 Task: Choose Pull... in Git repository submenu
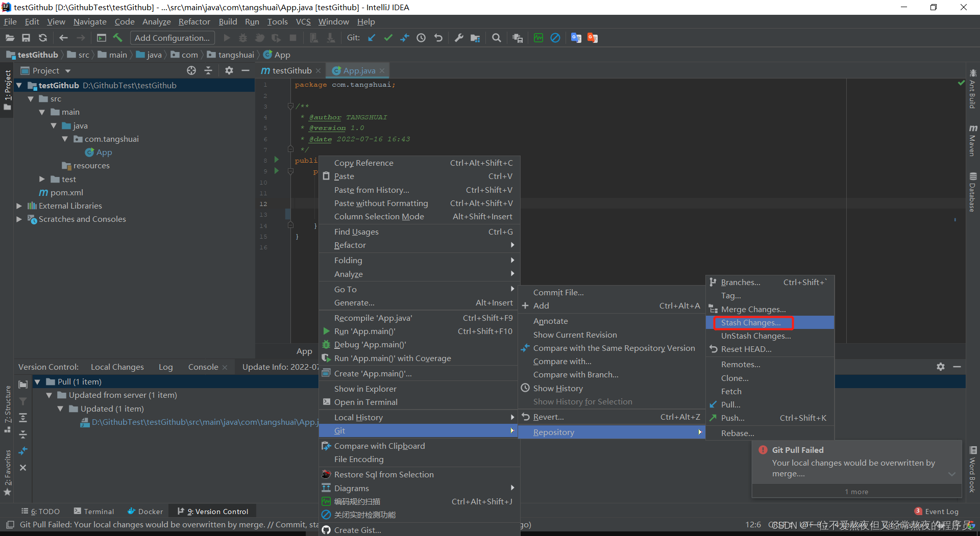click(770, 404)
